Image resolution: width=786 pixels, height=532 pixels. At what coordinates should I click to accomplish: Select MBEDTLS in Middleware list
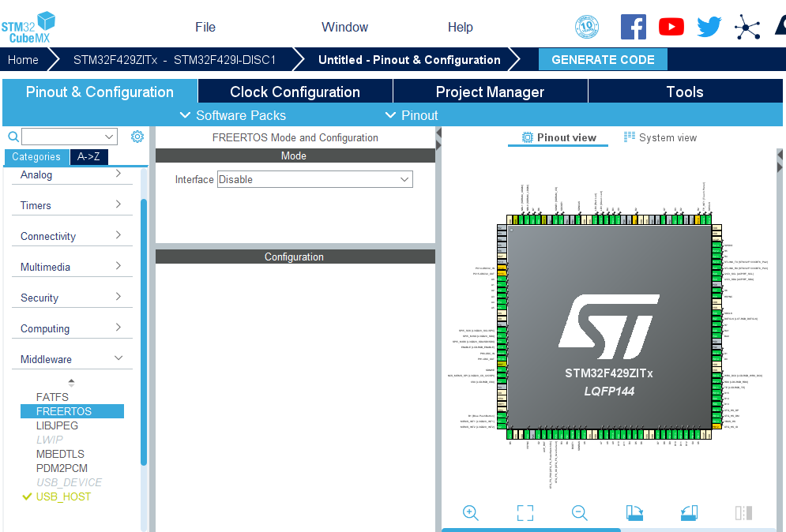(60, 454)
